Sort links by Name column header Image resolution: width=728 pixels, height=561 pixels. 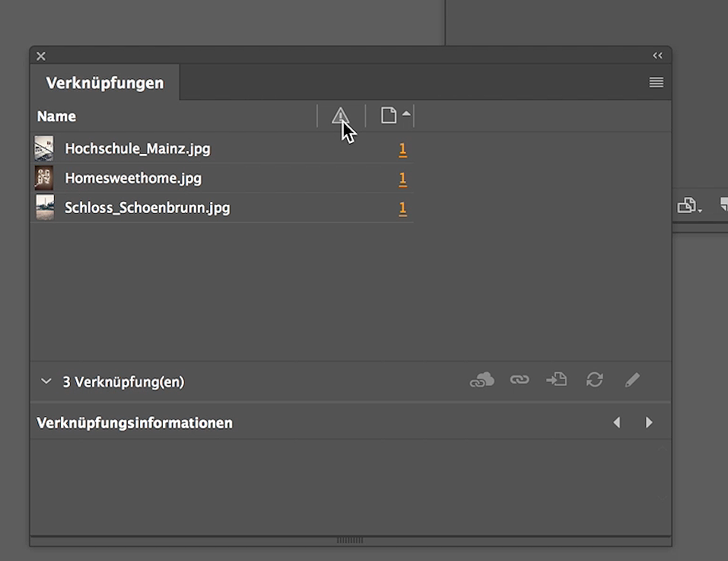pyautogui.click(x=57, y=116)
